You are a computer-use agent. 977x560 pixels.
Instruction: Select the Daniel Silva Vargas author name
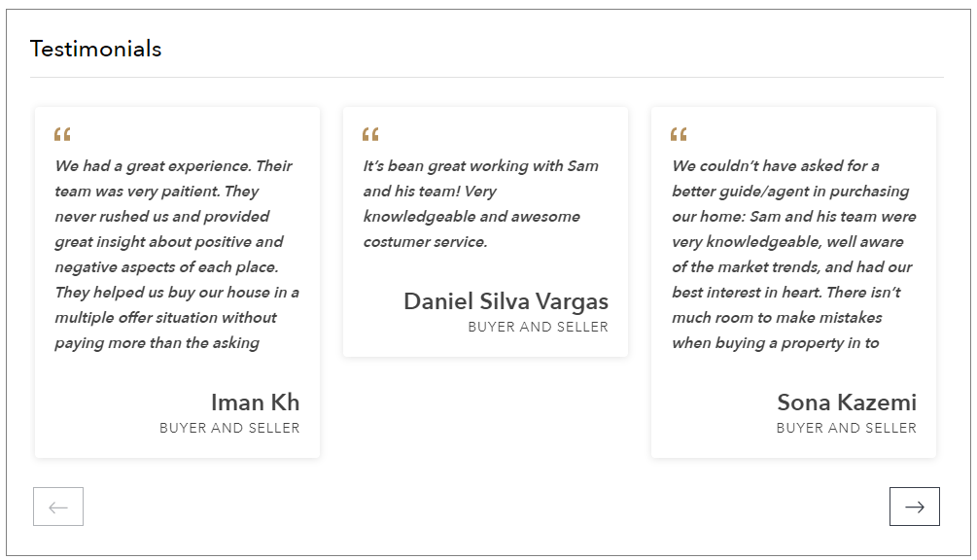(506, 301)
